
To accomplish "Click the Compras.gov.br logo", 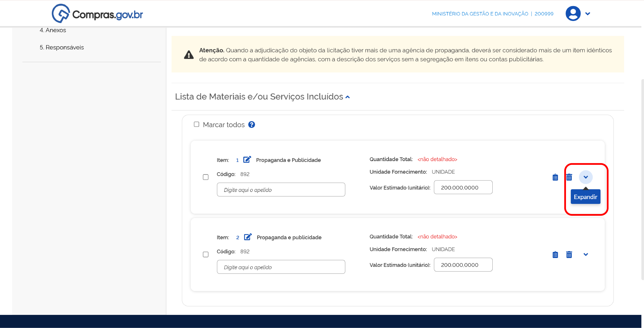I will [97, 14].
